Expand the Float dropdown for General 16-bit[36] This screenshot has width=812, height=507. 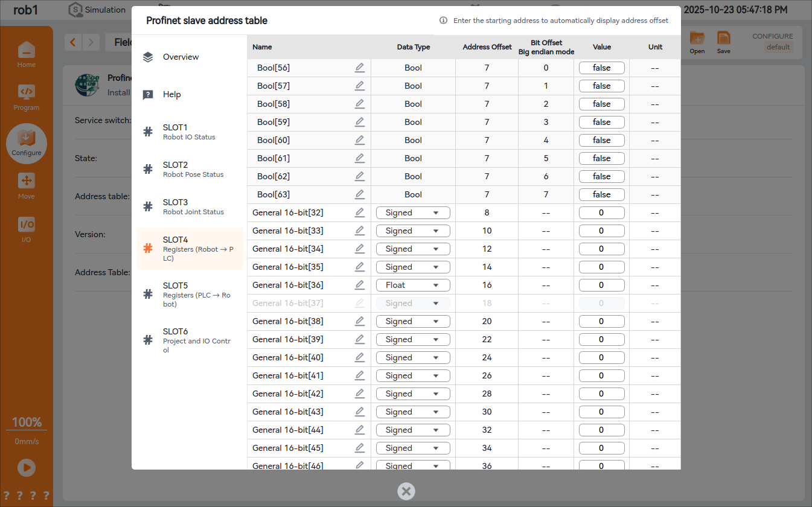click(413, 285)
